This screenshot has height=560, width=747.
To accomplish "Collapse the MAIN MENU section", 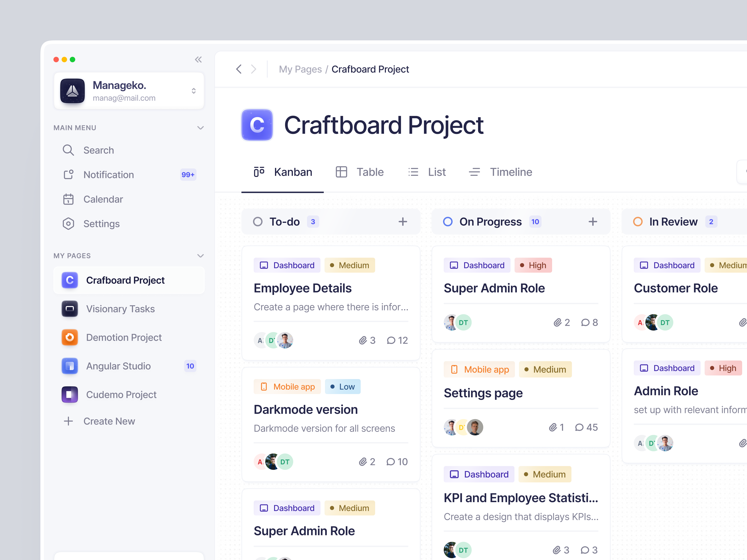I will 201,128.
